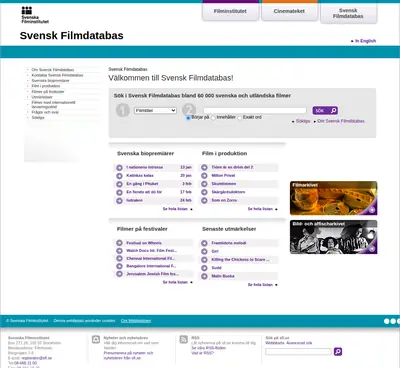This screenshot has height=368, width=400.
Task: Click arrow icon beside Killing the Chickens
Action: pyautogui.click(x=204, y=260)
